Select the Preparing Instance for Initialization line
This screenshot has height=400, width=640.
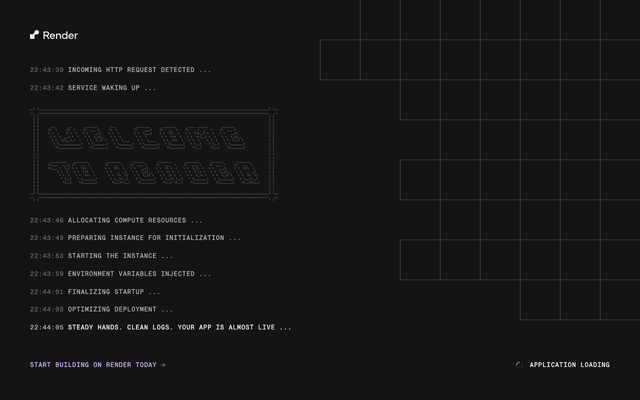[x=135, y=238]
